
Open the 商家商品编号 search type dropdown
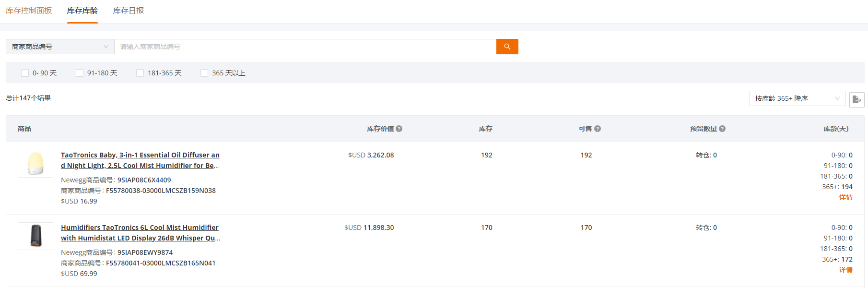[x=60, y=47]
